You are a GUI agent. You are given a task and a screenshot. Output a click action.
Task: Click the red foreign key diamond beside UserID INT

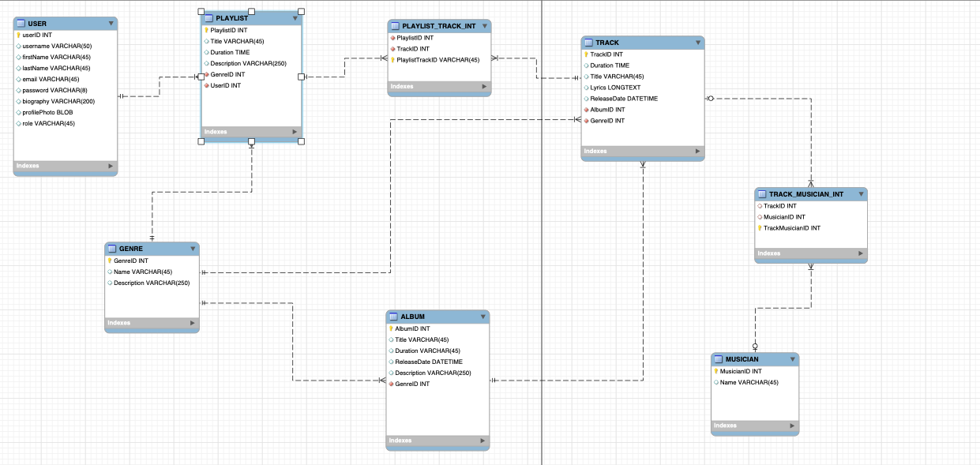click(x=206, y=85)
